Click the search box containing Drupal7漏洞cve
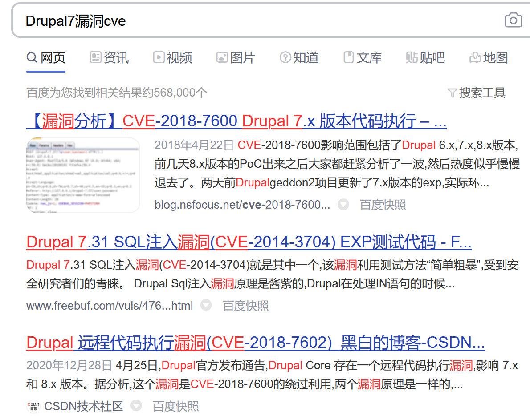This screenshot has width=530, height=420. (x=258, y=21)
